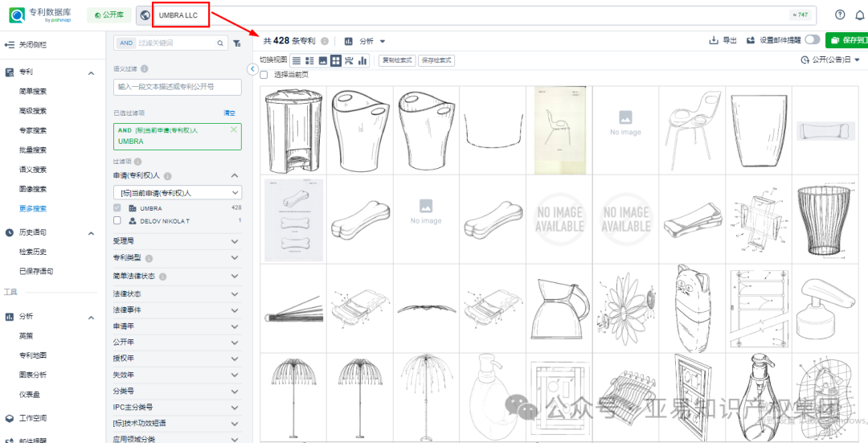Click info icon next to 语义过滤
The image size is (868, 443).
pyautogui.click(x=144, y=69)
